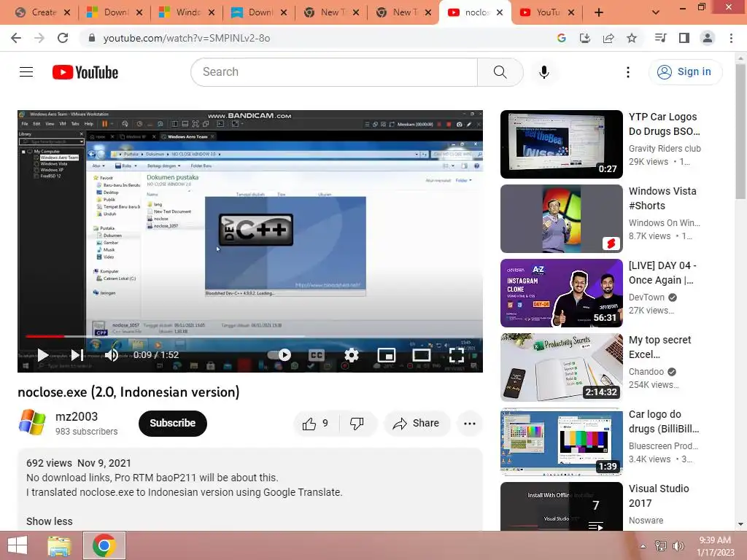Click the search magnifier button
Image resolution: width=747 pixels, height=560 pixels.
[x=500, y=72]
